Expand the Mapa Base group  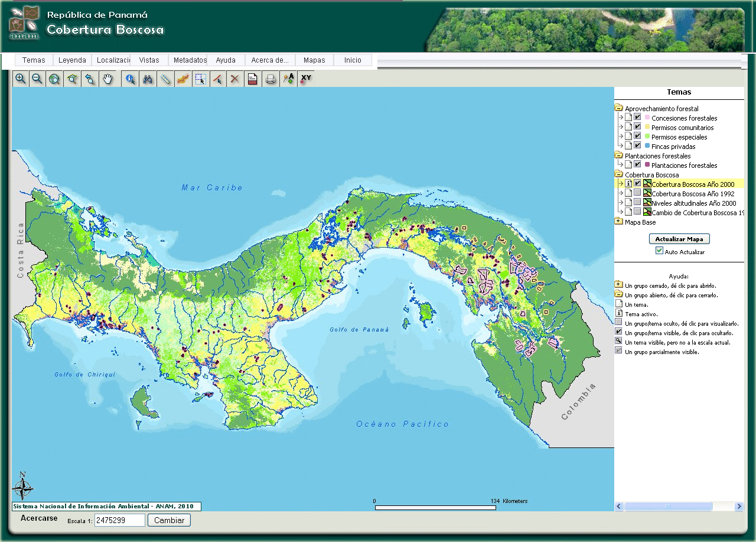(x=617, y=222)
